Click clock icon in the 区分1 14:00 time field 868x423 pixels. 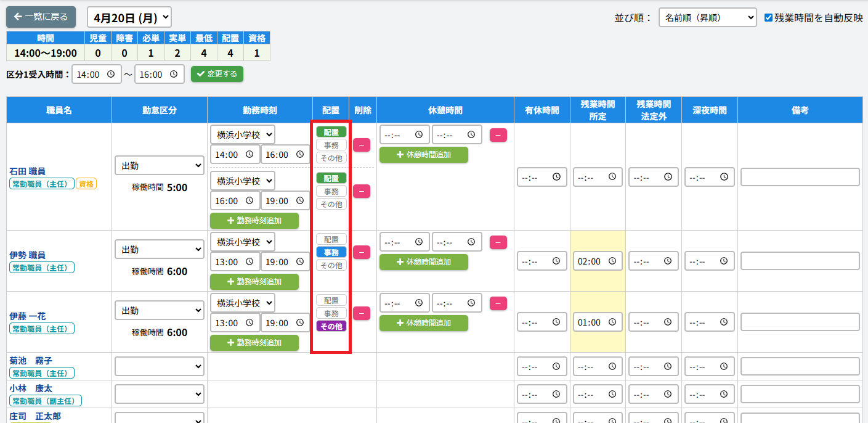click(x=111, y=74)
